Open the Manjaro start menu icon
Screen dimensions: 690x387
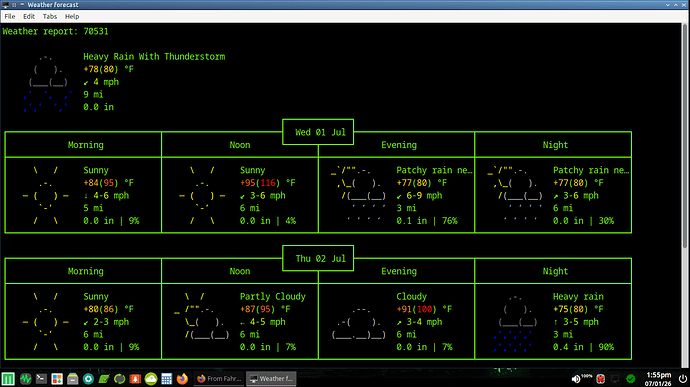[x=8, y=379]
